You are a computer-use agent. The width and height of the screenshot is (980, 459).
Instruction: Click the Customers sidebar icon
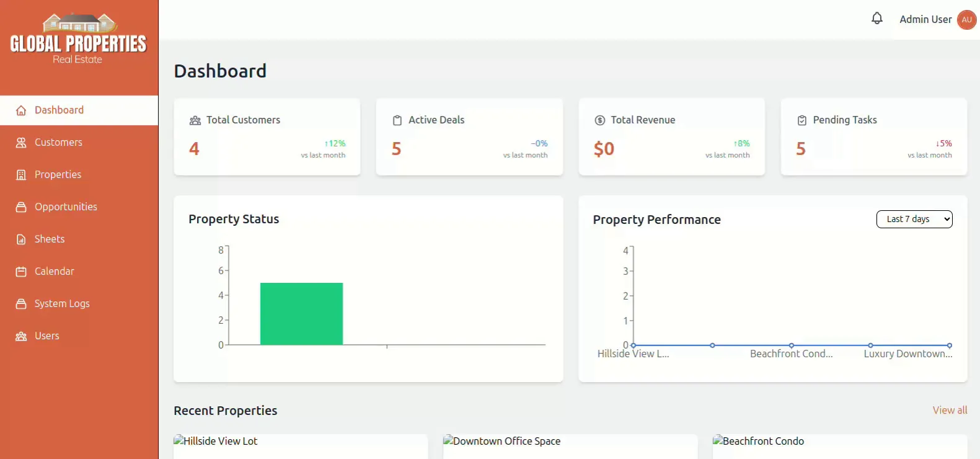[21, 143]
